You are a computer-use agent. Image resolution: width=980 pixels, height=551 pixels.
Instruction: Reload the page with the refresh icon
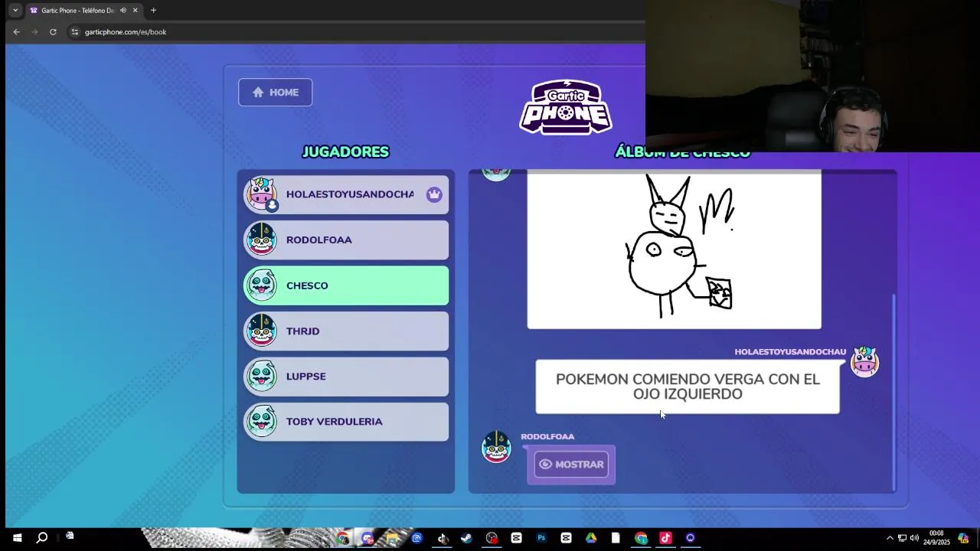tap(53, 32)
